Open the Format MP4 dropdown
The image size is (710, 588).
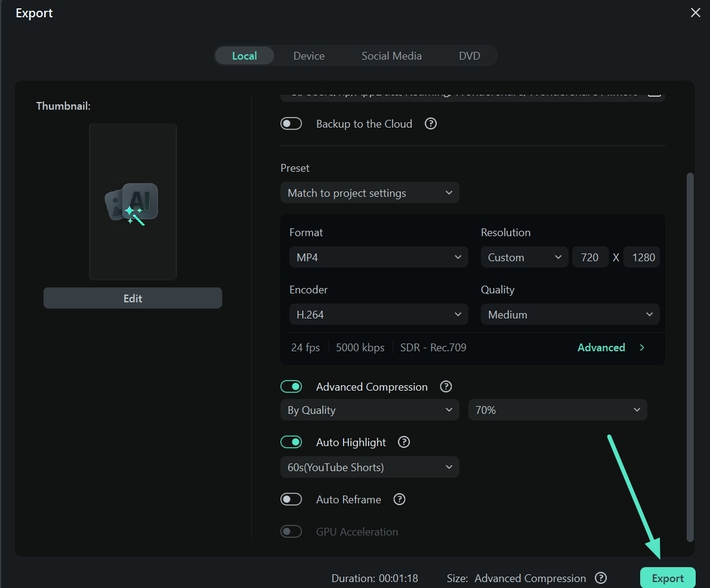pyautogui.click(x=378, y=257)
